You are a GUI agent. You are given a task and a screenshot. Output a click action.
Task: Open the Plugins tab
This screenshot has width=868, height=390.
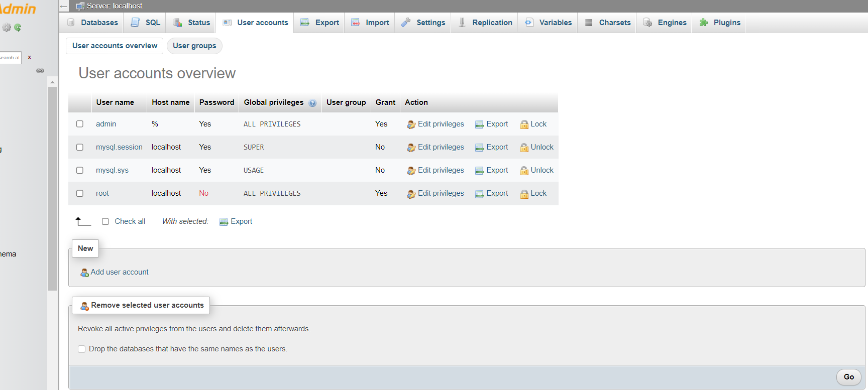720,23
